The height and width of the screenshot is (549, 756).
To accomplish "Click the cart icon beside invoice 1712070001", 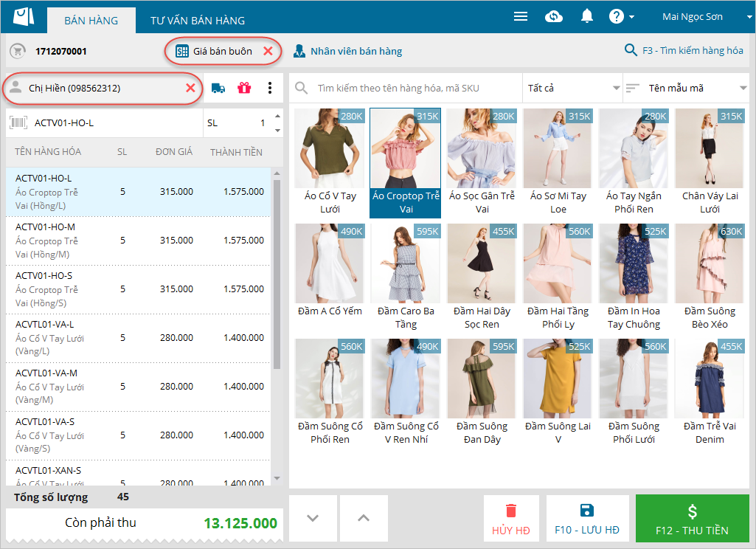I will [x=18, y=51].
